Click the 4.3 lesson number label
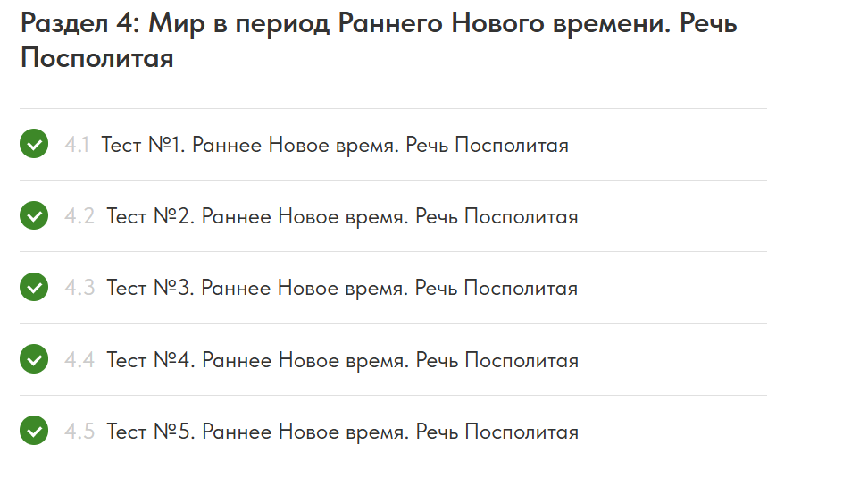The height and width of the screenshot is (487, 868). [79, 288]
